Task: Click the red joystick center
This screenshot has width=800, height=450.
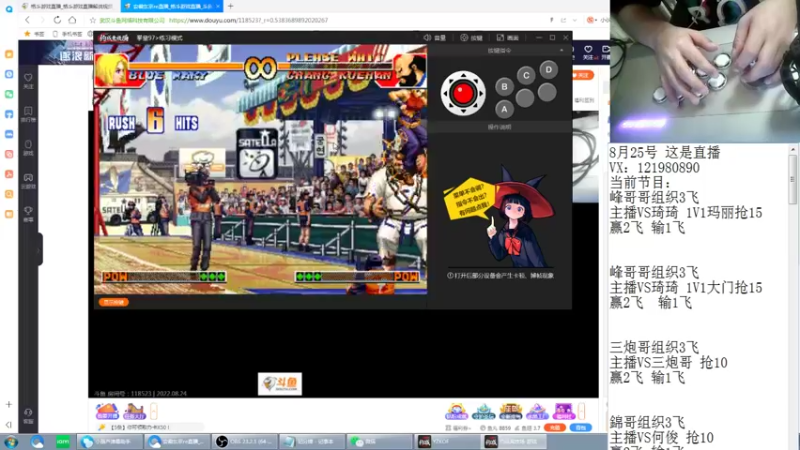Action: [x=463, y=93]
